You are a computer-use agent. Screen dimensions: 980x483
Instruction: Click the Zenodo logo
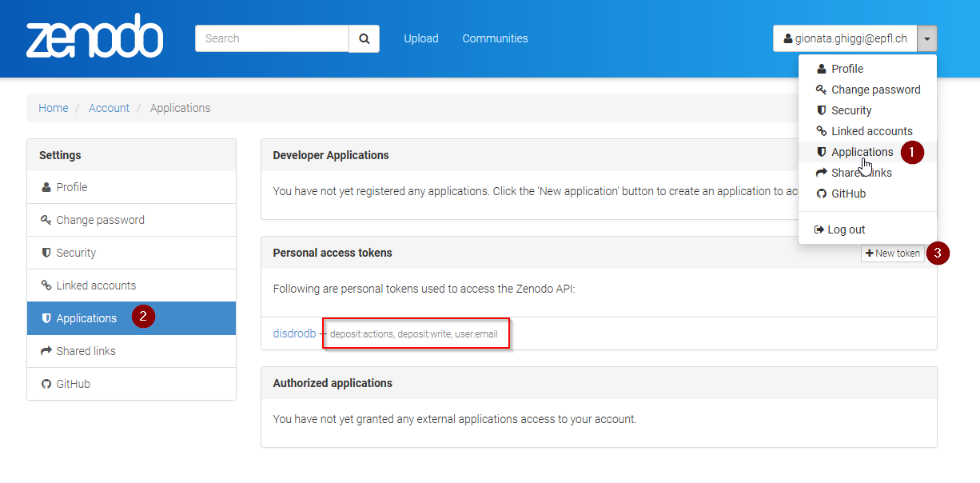coord(94,37)
